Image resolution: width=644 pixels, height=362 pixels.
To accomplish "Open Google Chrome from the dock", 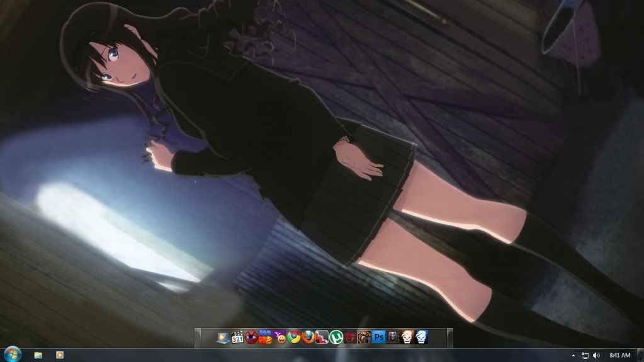I will pos(294,337).
